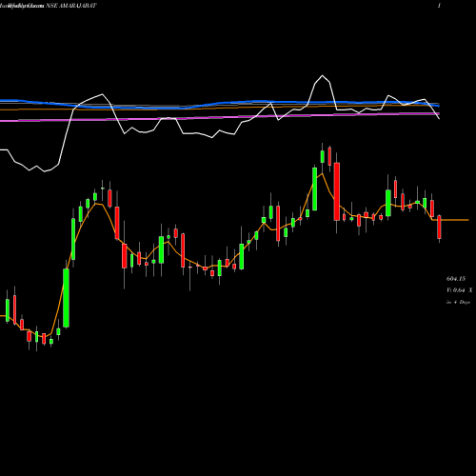
Task: Click the tall green candle of the first rally
Action: [66, 298]
